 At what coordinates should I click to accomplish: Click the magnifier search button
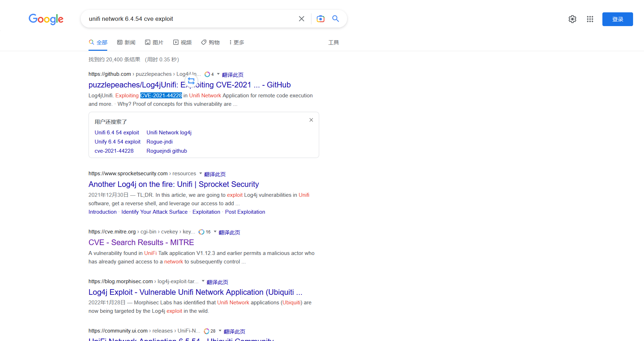point(336,19)
